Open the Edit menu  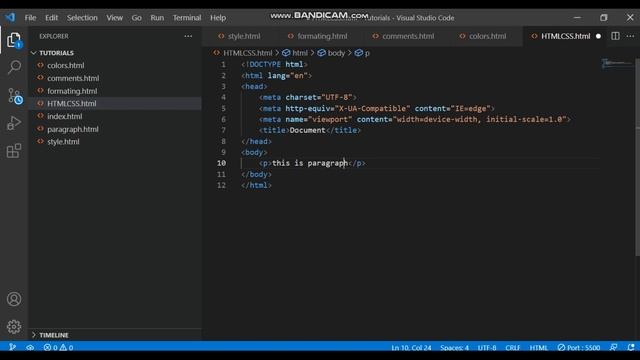coord(51,18)
